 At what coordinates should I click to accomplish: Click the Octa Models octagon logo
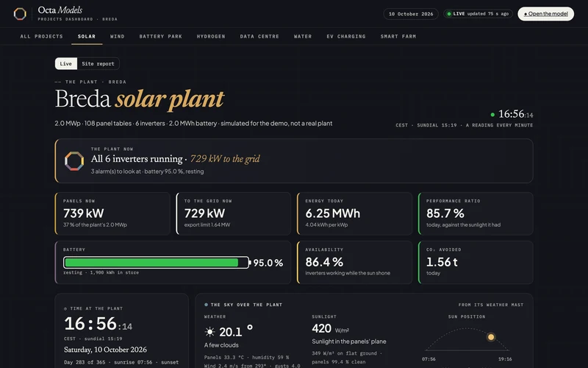pyautogui.click(x=20, y=14)
